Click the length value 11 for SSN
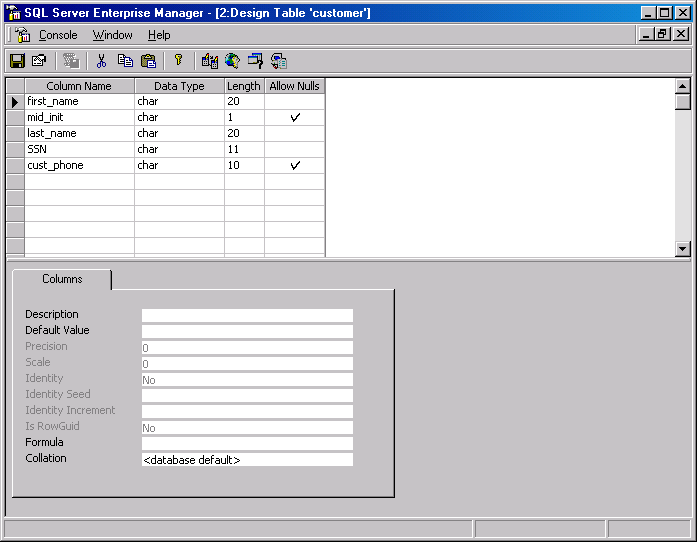The image size is (697, 542). click(244, 149)
